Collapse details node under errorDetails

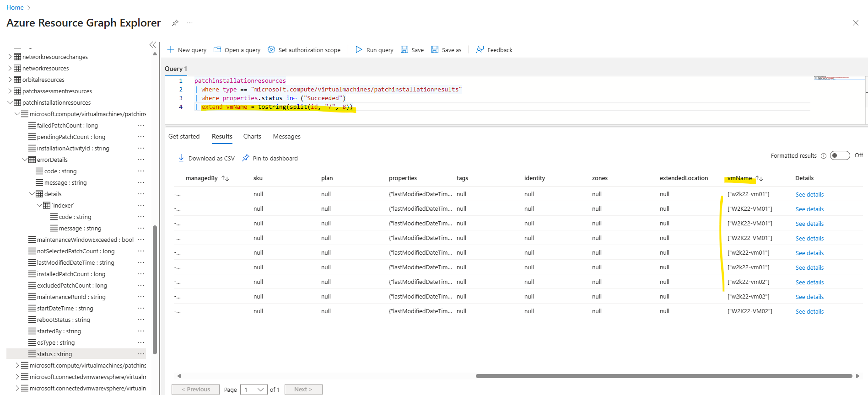(32, 194)
